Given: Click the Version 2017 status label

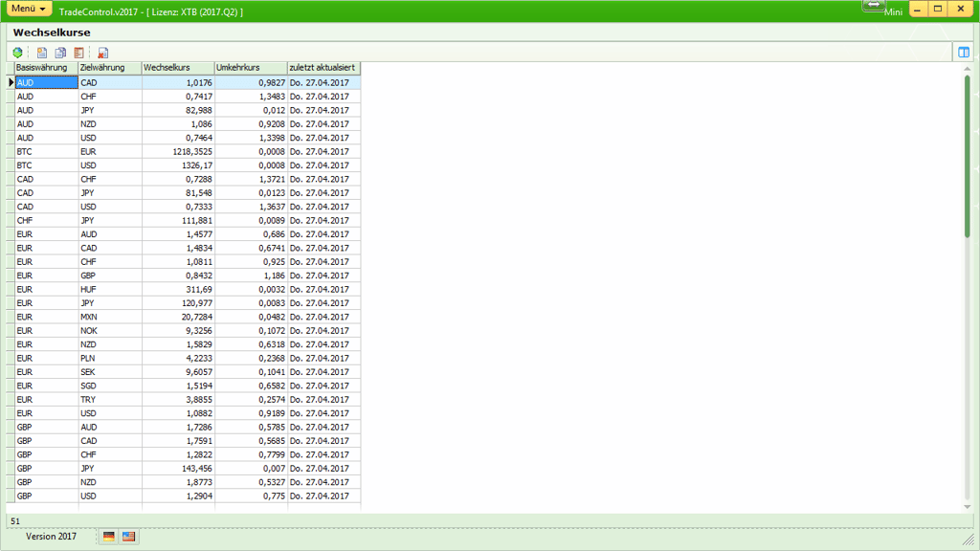Looking at the screenshot, I should (51, 536).
